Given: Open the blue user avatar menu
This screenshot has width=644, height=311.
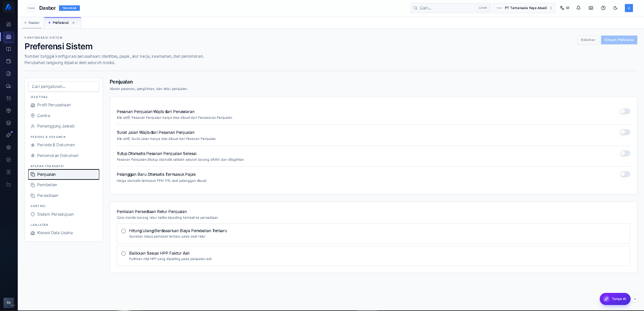Looking at the screenshot, I should pyautogui.click(x=629, y=8).
